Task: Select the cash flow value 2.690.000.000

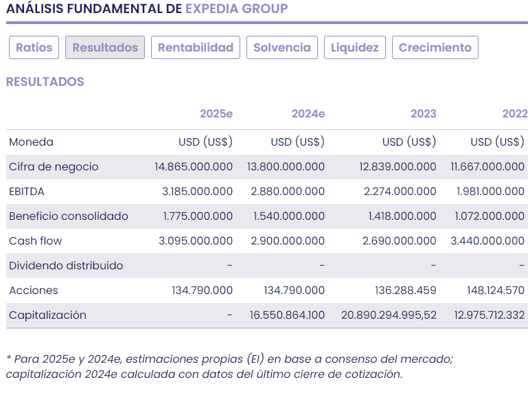Action: tap(399, 241)
